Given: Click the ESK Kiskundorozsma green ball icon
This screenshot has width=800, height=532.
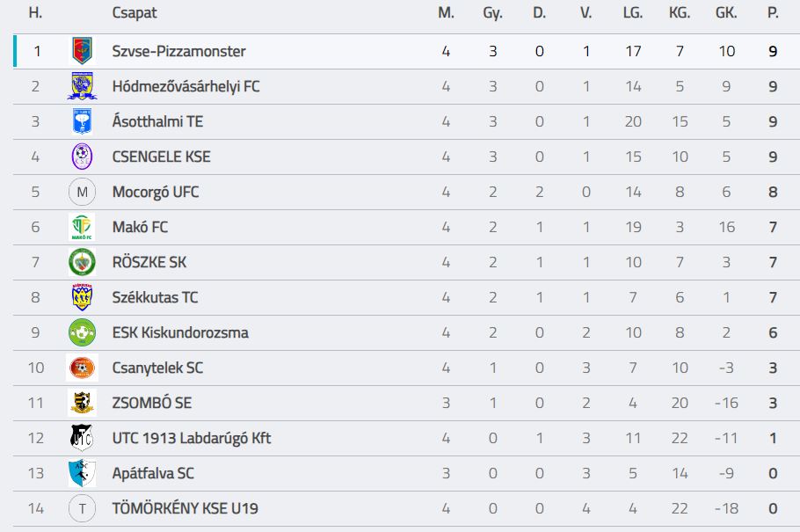Looking at the screenshot, I should [82, 332].
